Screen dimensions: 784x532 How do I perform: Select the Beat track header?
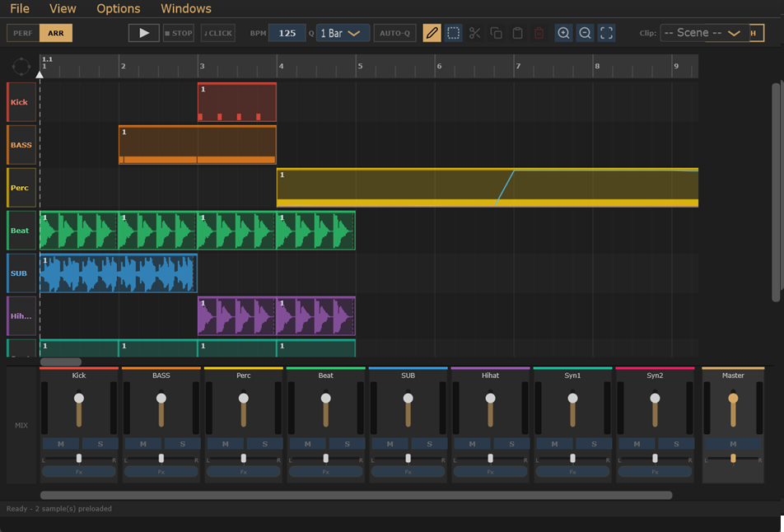pyautogui.click(x=21, y=231)
